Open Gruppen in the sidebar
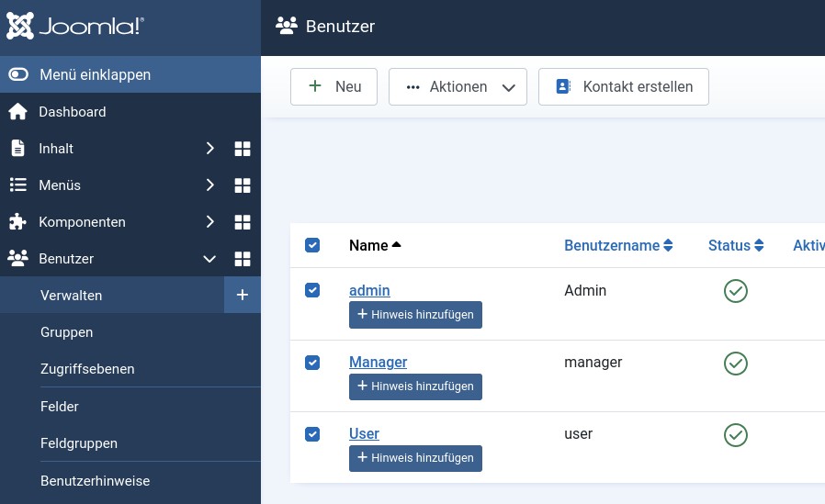The height and width of the screenshot is (504, 825). (66, 332)
